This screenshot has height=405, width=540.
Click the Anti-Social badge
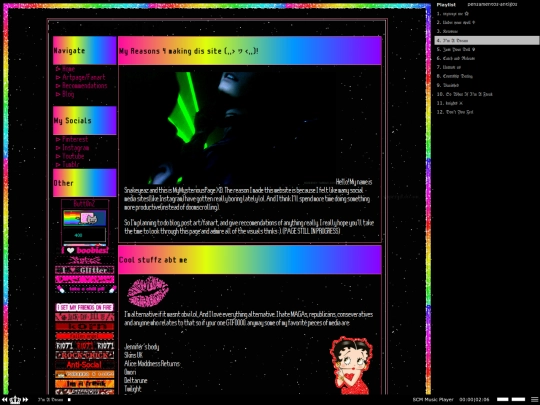point(85,364)
